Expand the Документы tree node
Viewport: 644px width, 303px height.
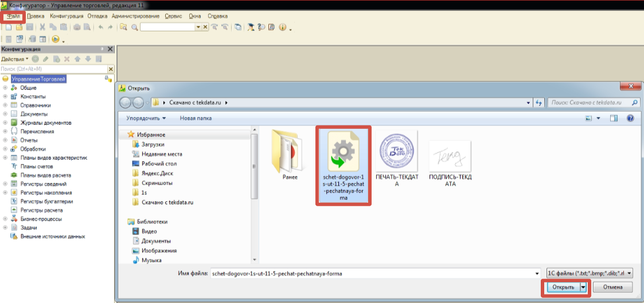click(5, 114)
